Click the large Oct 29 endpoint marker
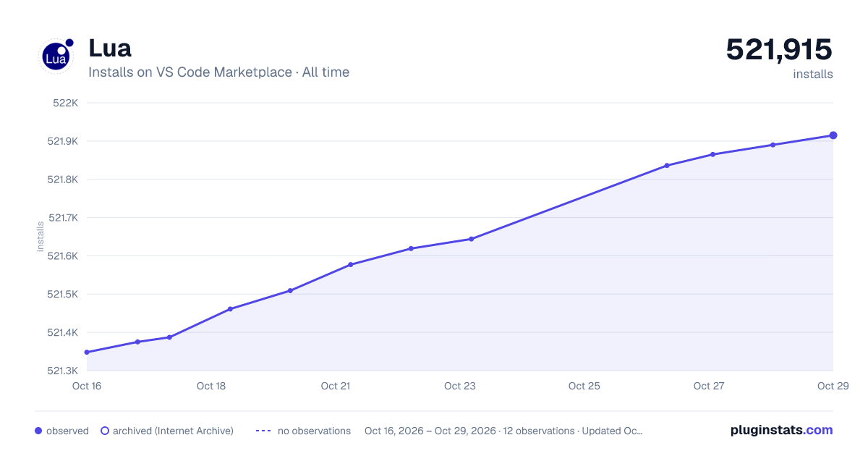 [833, 135]
